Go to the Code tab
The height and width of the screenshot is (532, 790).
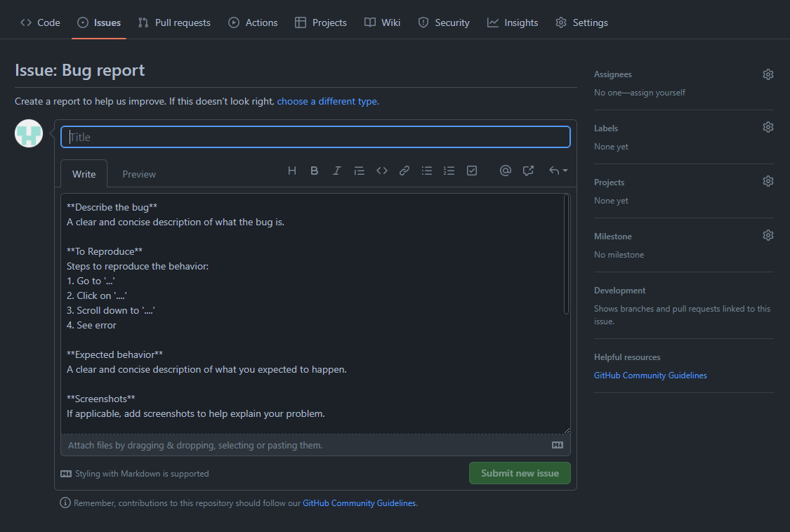pos(40,22)
